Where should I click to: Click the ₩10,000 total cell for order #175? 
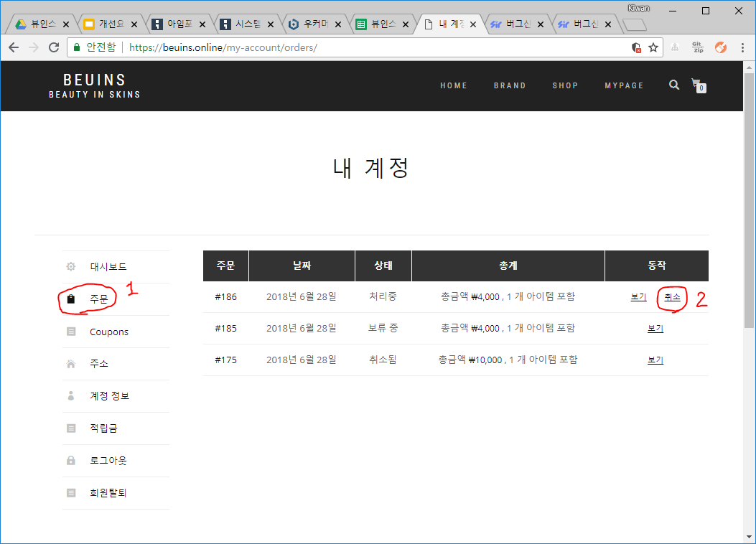click(x=507, y=360)
